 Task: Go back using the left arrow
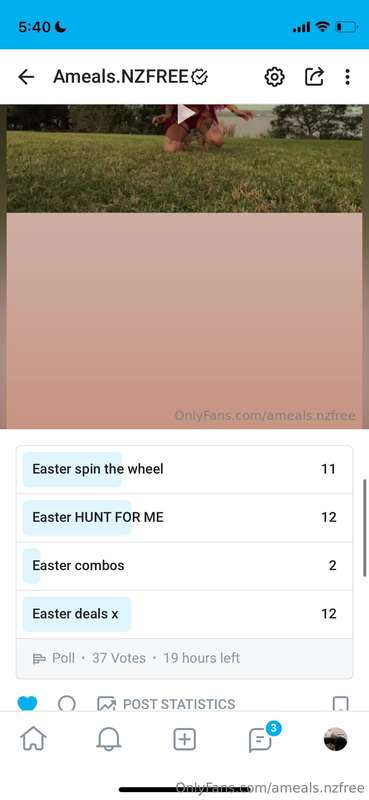tap(26, 77)
